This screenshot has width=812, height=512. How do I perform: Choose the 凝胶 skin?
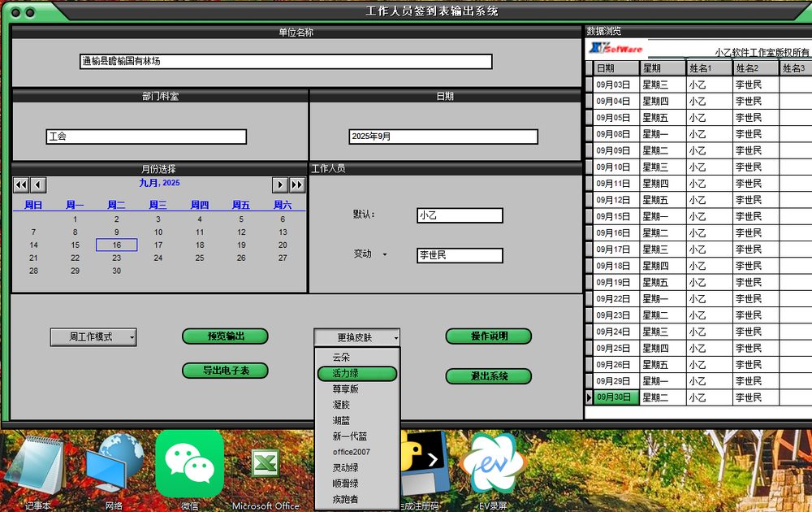(357, 405)
